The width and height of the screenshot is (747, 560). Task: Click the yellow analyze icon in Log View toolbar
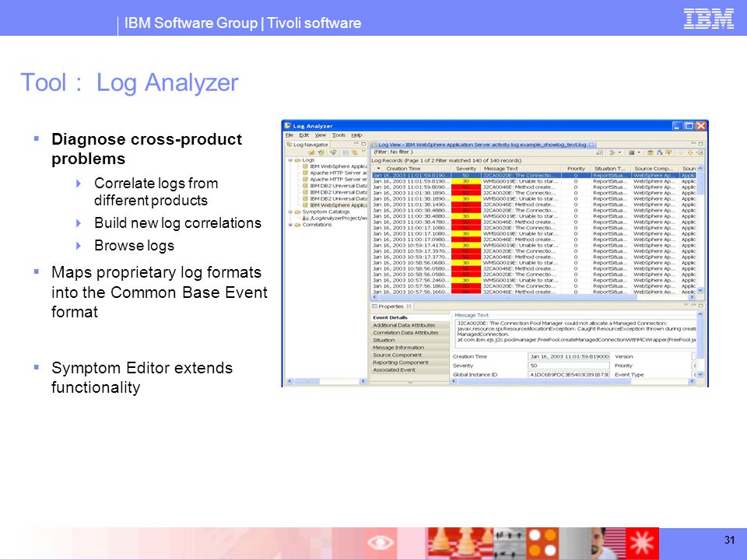point(669,152)
